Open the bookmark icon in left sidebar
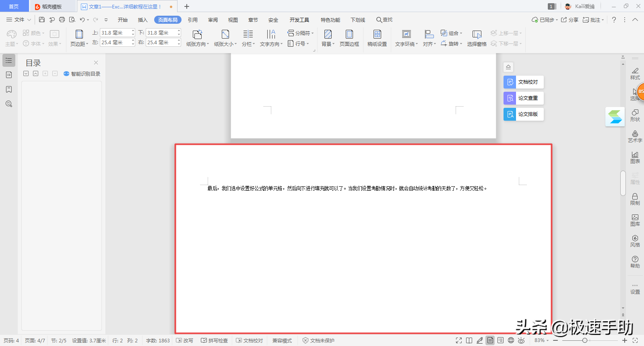Image resolution: width=644 pixels, height=346 pixels. pos(9,89)
